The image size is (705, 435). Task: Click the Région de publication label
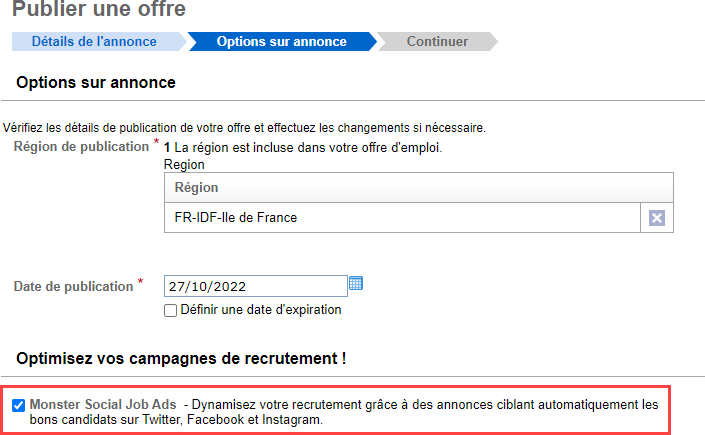pos(81,147)
